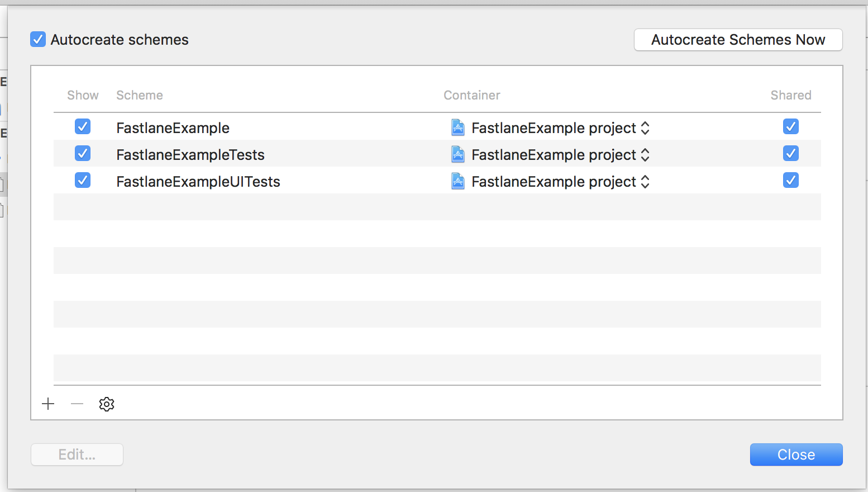Expand container popup for the FastlaneExampleTests scheme
The width and height of the screenshot is (868, 492).
click(x=645, y=155)
